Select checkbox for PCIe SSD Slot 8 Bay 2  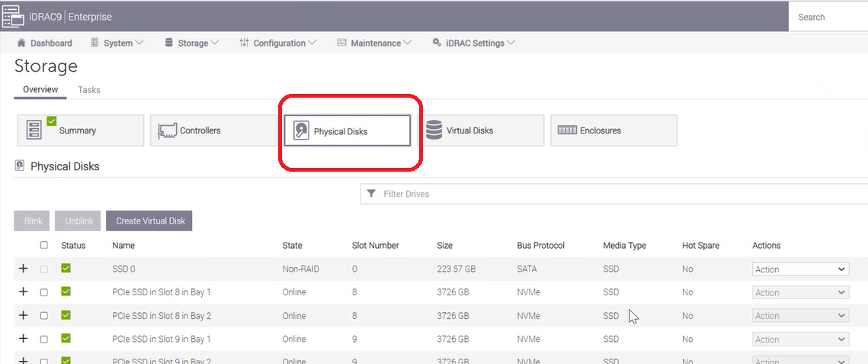point(44,316)
